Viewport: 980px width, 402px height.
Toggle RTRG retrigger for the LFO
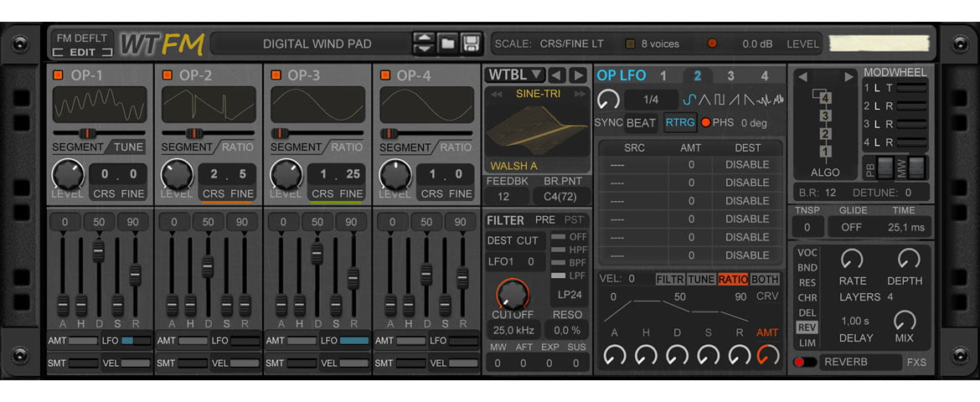coord(680,122)
